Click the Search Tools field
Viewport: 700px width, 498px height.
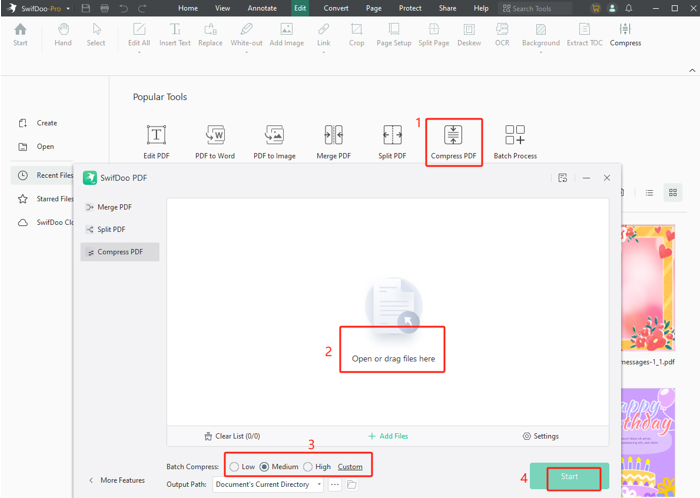point(535,8)
